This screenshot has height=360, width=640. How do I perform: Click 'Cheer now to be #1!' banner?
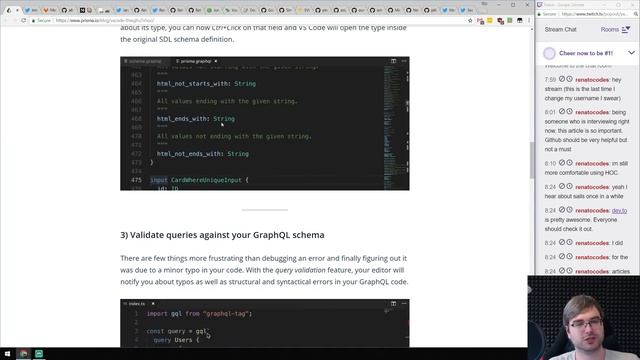coord(586,53)
